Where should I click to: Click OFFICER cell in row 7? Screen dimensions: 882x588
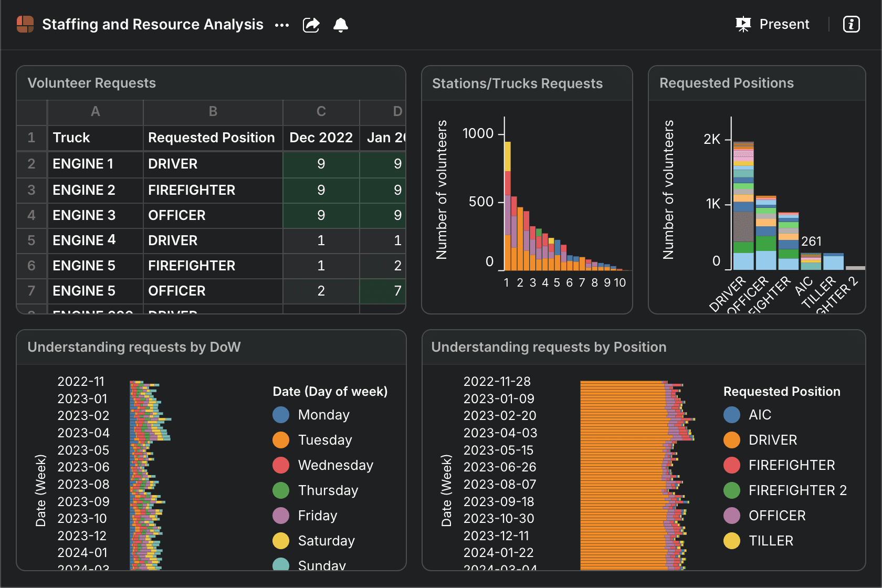click(213, 291)
